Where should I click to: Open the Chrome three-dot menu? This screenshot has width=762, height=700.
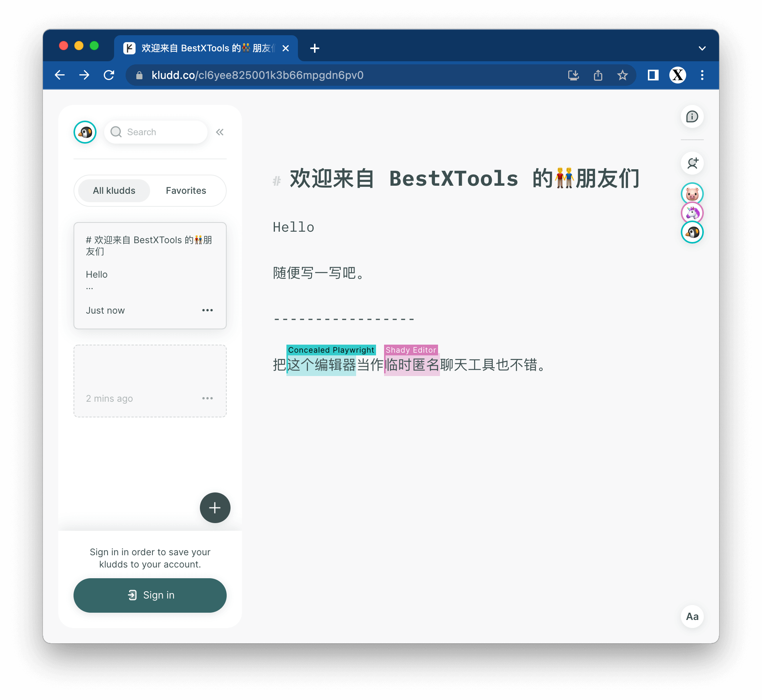click(702, 75)
